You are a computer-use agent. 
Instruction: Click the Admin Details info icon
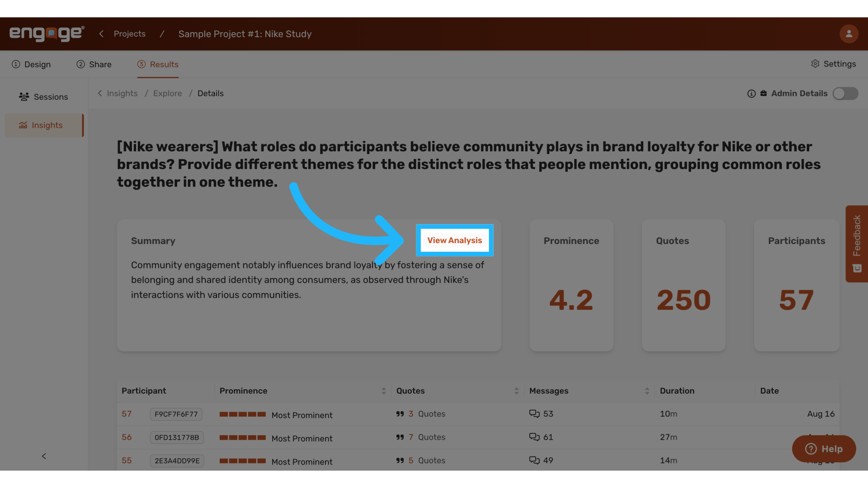[x=751, y=94]
